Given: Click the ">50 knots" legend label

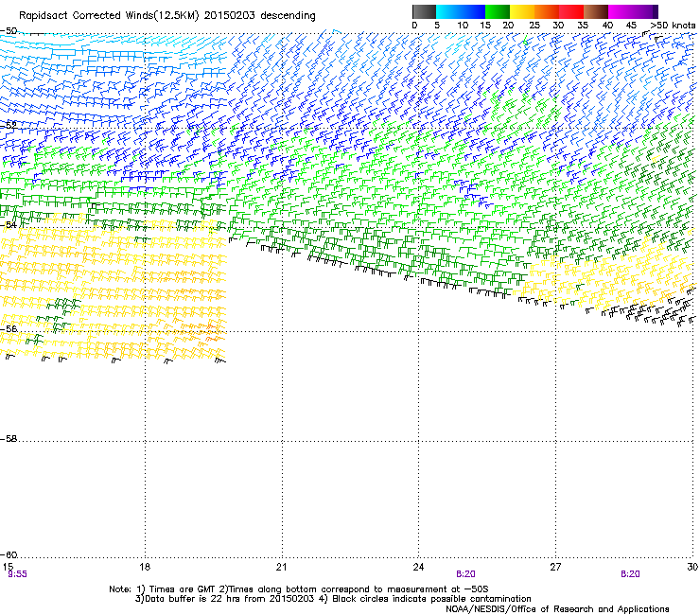Looking at the screenshot, I should 673,26.
